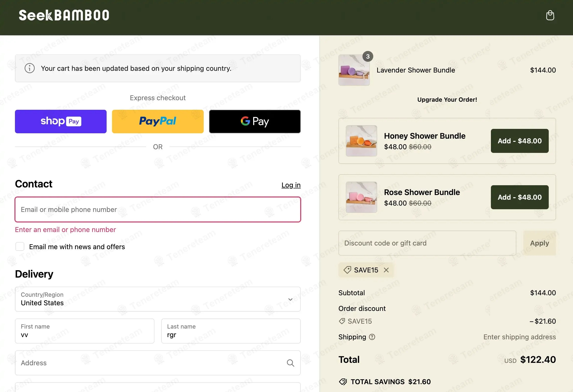The image size is (573, 392).
Task: Enable email me with news and offers
Action: (20, 246)
